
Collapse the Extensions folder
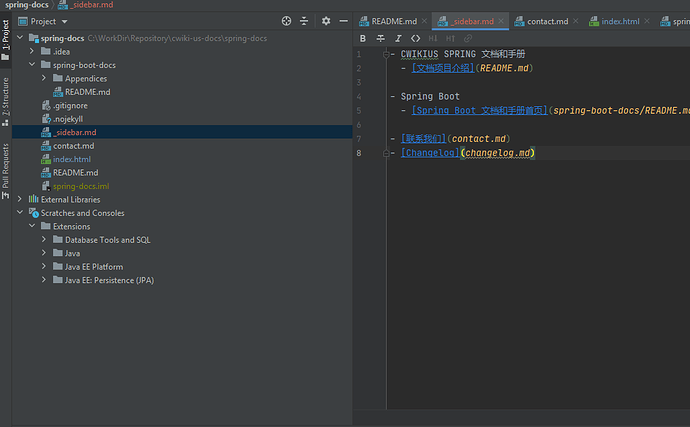[x=32, y=226]
